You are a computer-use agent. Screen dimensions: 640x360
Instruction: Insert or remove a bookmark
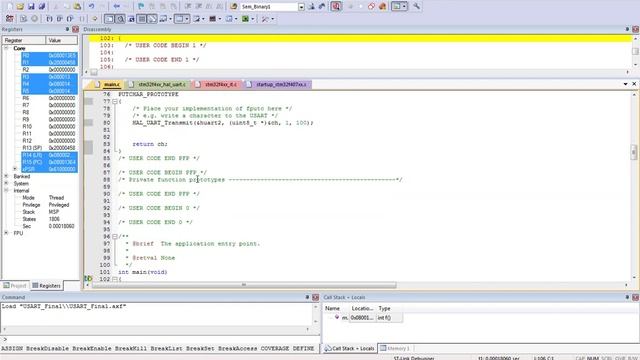[141, 7]
